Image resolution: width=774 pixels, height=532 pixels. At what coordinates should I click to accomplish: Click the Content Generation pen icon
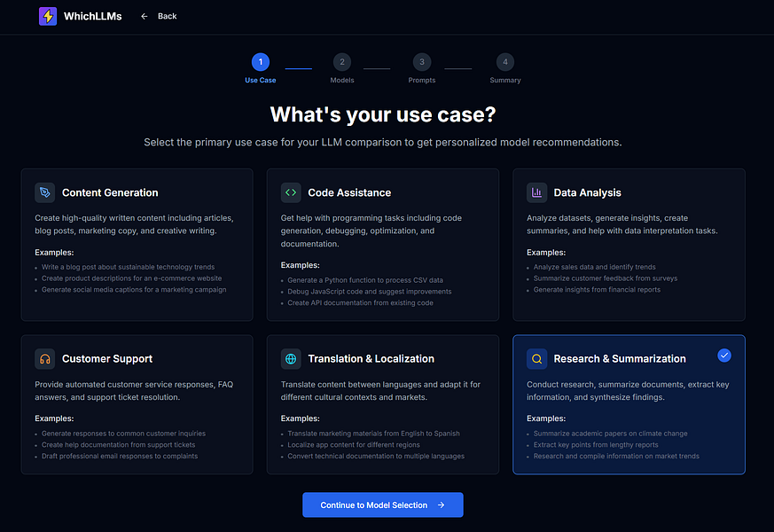(x=44, y=192)
